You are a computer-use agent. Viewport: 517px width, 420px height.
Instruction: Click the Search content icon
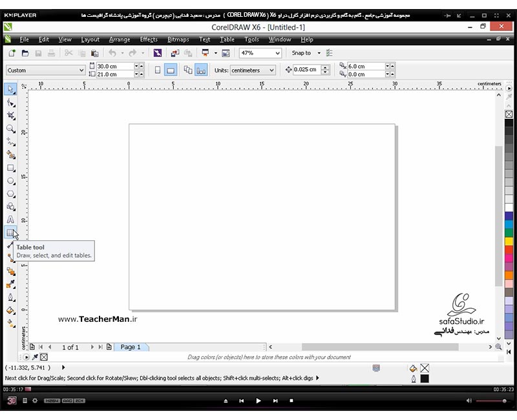click(x=158, y=53)
